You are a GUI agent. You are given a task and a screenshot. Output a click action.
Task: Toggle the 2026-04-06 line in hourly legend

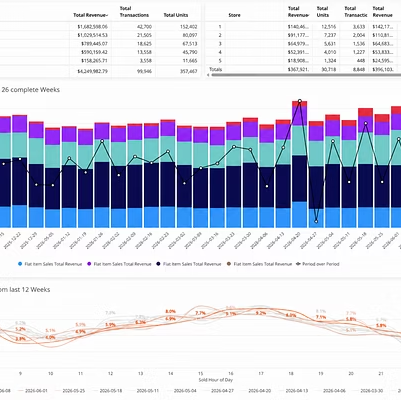[x=330, y=390]
